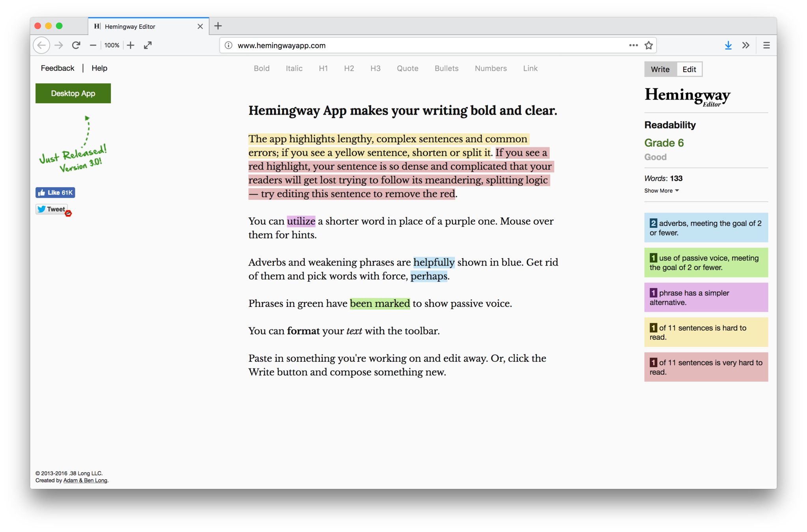The height and width of the screenshot is (532, 807).
Task: Click the purple simpler alternative swatch
Action: (706, 298)
